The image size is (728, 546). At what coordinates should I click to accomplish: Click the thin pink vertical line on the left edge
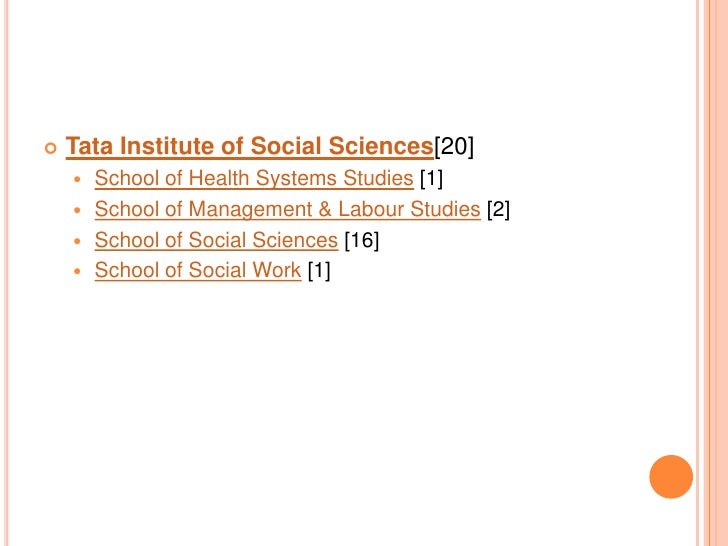click(x=6, y=273)
